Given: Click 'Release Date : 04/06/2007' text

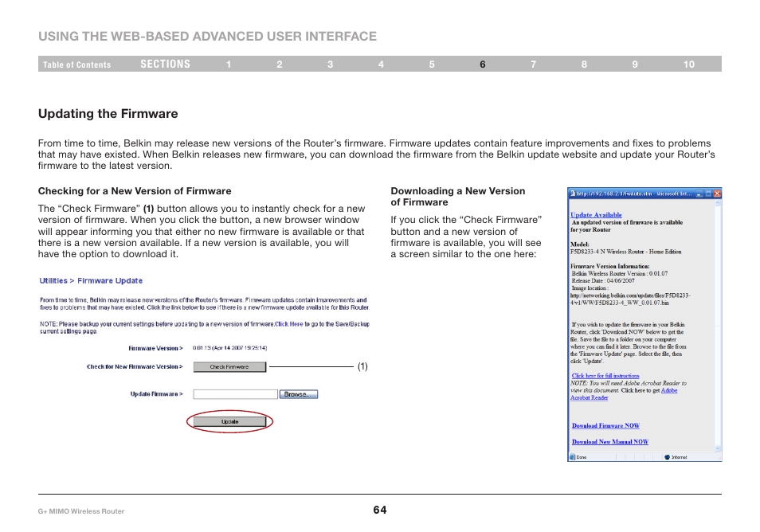Looking at the screenshot, I should [x=603, y=280].
